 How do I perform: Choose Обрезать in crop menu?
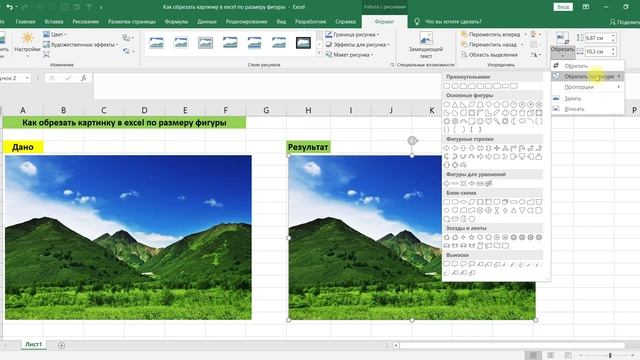[587, 66]
